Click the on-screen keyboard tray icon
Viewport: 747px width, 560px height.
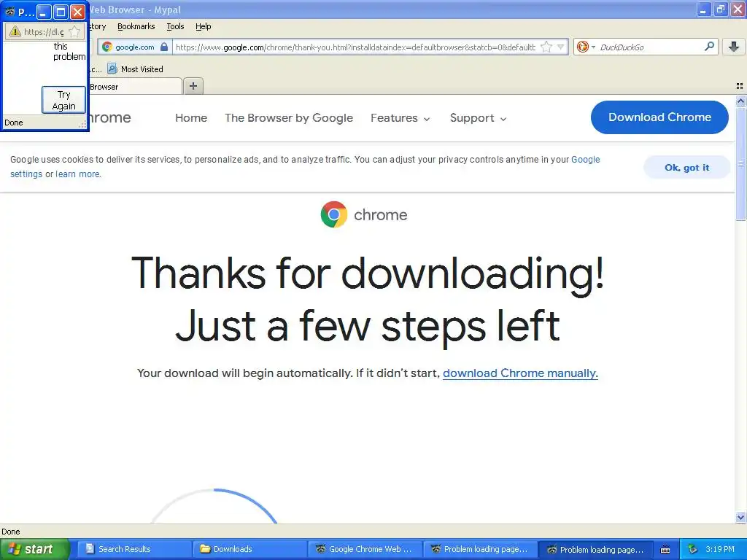pos(665,550)
